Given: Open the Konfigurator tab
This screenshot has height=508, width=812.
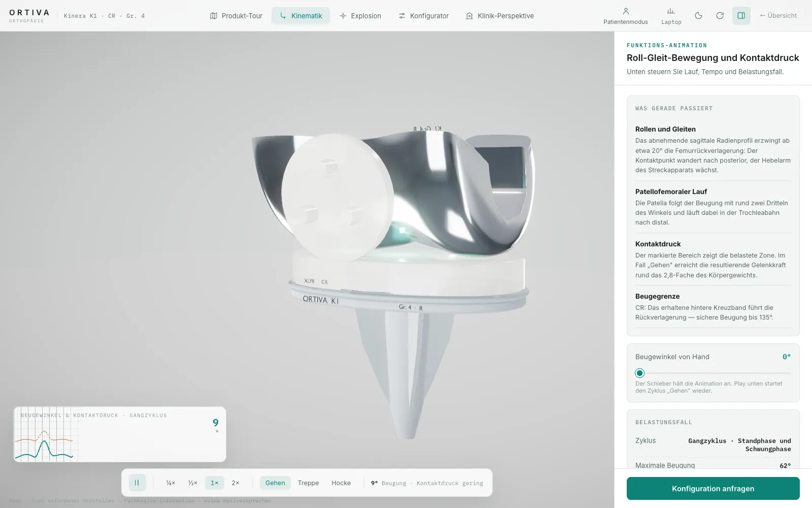Looking at the screenshot, I should pos(424,16).
